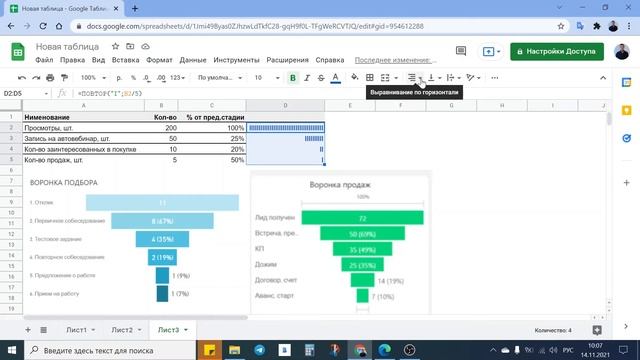
Task: Open the fill color picker
Action: (x=355, y=78)
